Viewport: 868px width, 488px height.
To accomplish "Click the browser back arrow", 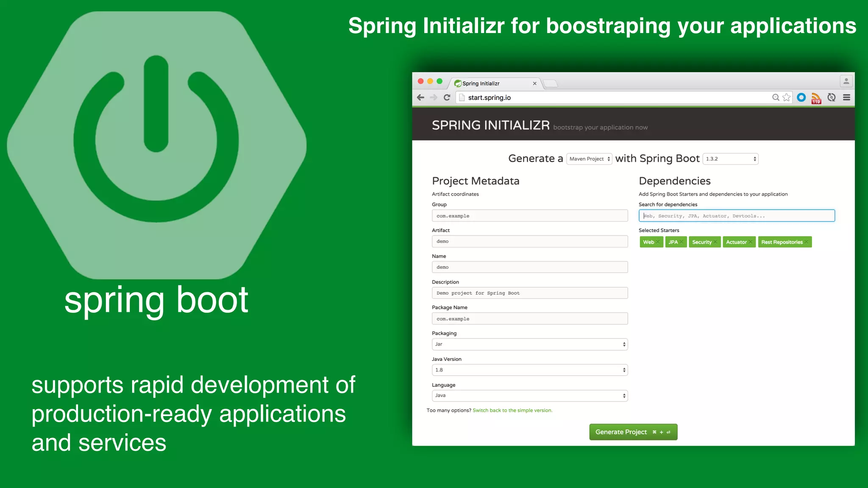I will point(420,97).
